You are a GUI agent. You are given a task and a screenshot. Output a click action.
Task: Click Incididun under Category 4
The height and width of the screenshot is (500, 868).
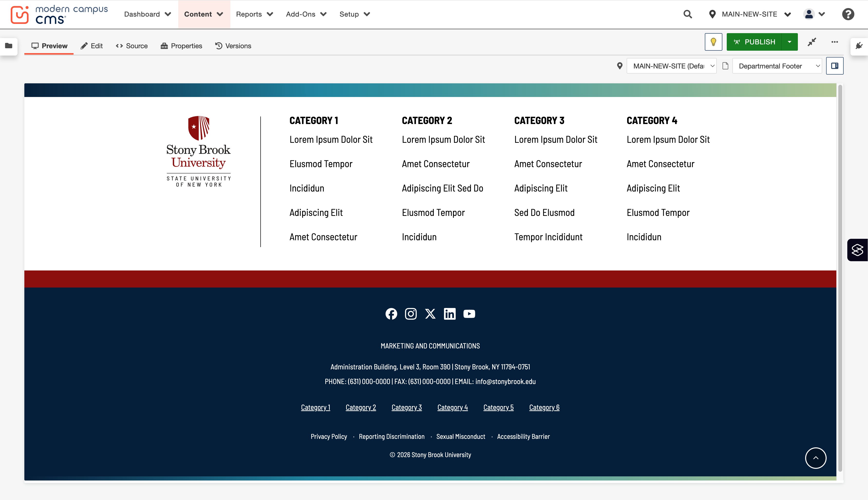coord(644,237)
